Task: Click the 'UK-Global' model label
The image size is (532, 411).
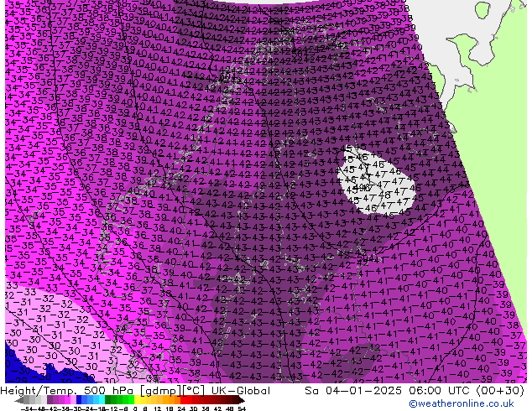Action: pyautogui.click(x=241, y=391)
